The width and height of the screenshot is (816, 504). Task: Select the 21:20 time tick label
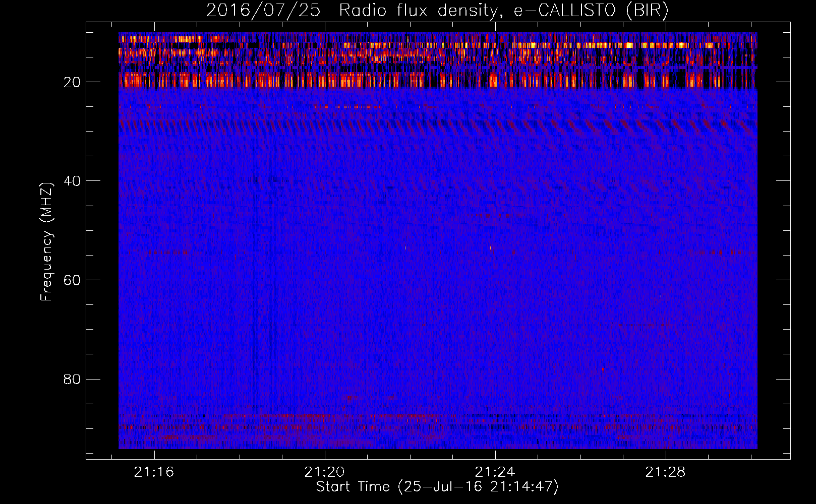click(324, 472)
